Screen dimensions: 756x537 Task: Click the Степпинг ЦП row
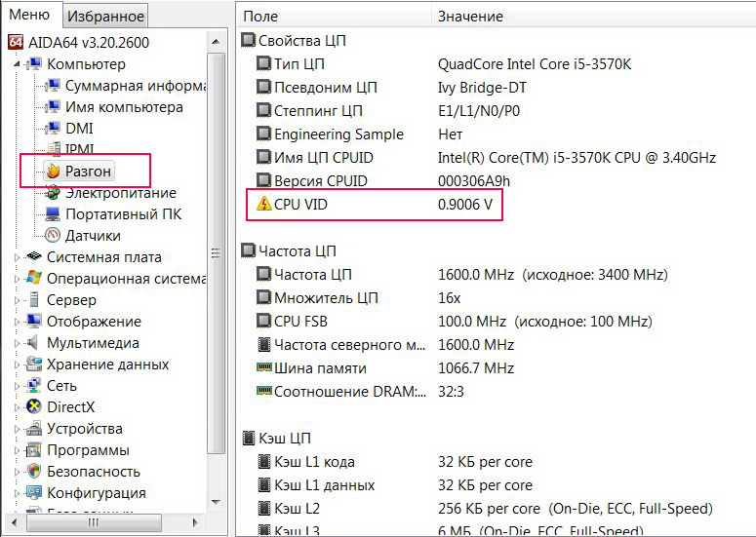[x=497, y=111]
